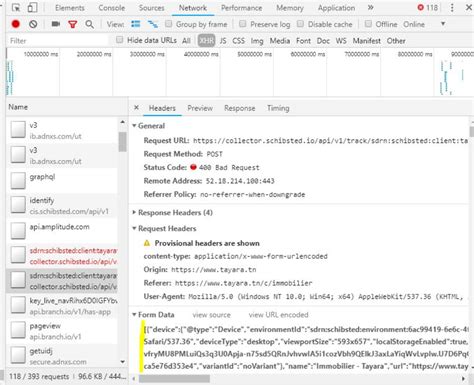Open the Memory tab
474x385 pixels.
pyautogui.click(x=290, y=8)
